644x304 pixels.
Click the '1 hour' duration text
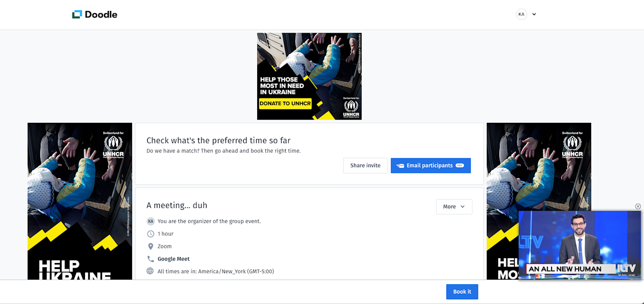166,234
